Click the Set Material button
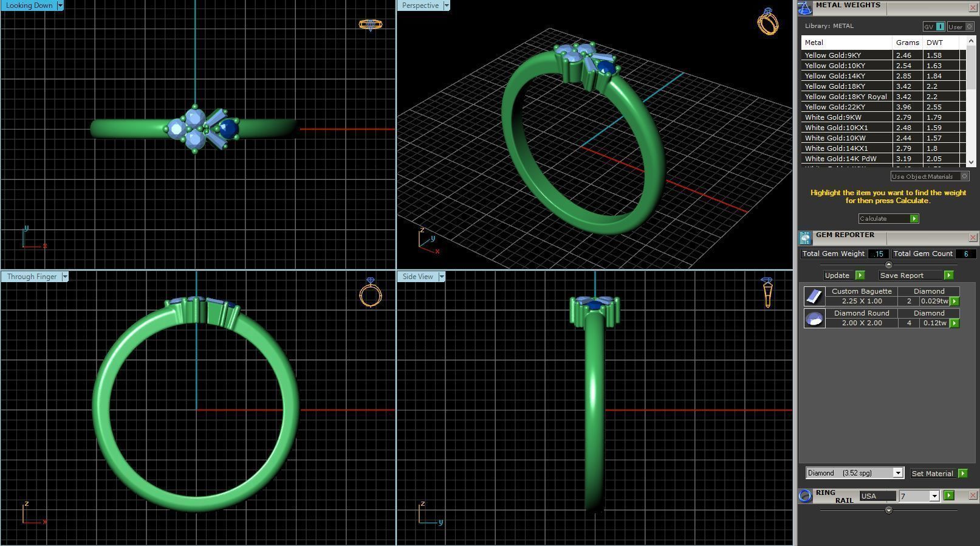 pos(938,473)
